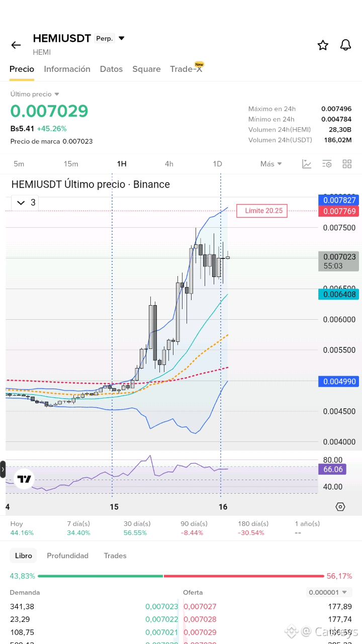
Task: Expand the indicator list showing 3
Action: 25,203
